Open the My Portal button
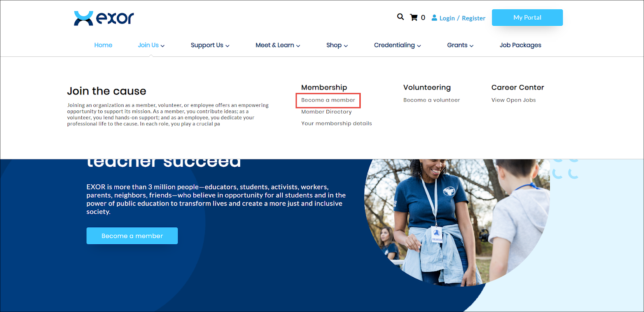 point(527,18)
